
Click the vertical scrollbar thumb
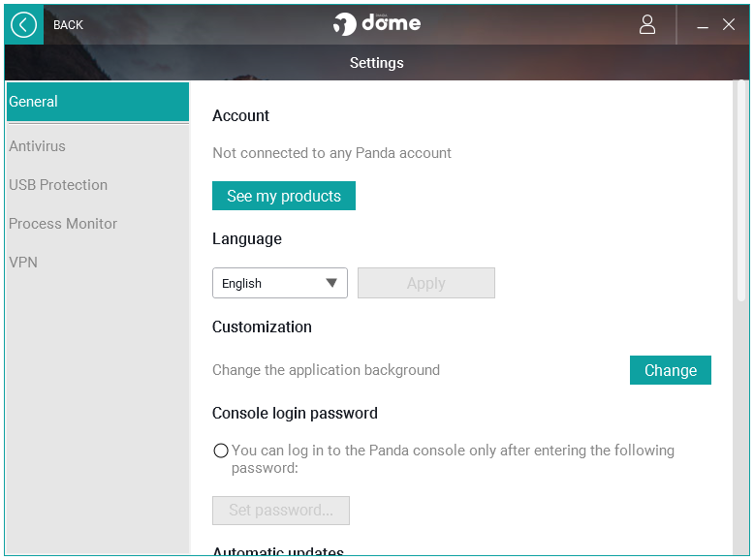coord(741,191)
